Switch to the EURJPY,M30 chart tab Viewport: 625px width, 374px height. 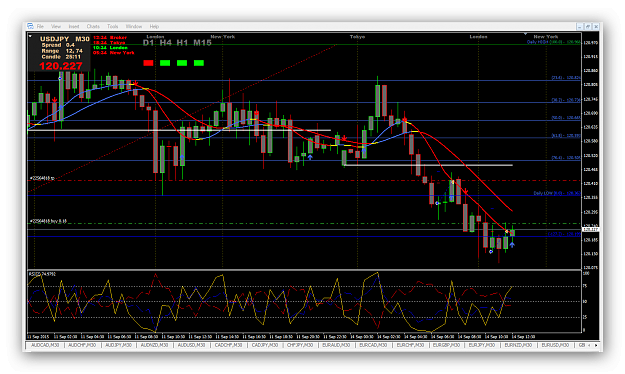tap(482, 345)
